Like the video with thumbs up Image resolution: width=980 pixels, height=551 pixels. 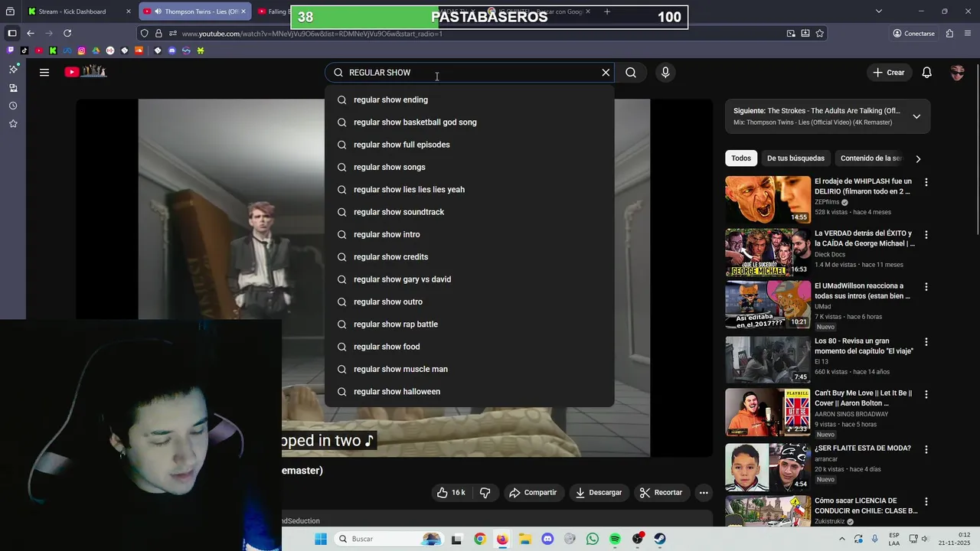click(x=451, y=492)
